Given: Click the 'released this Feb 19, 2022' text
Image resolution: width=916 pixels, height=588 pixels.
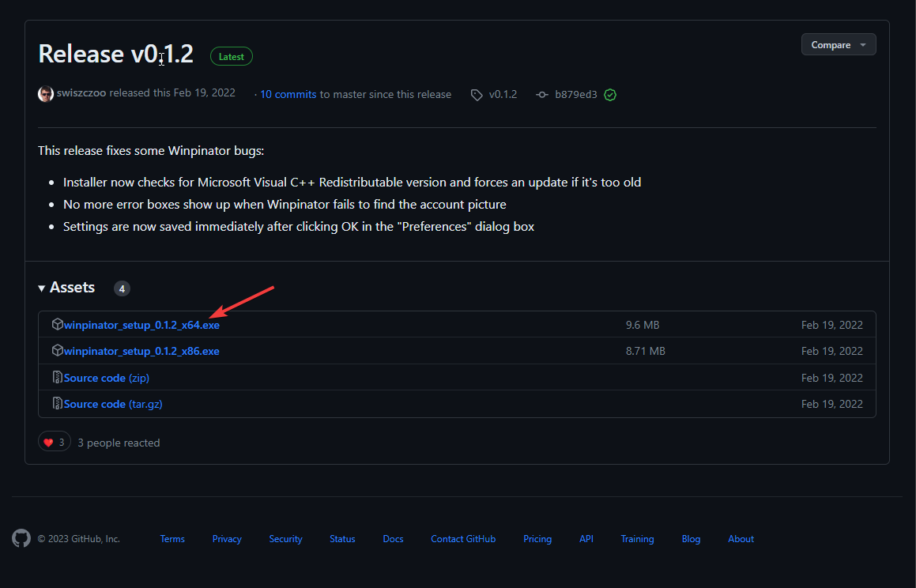Looking at the screenshot, I should pos(172,92).
